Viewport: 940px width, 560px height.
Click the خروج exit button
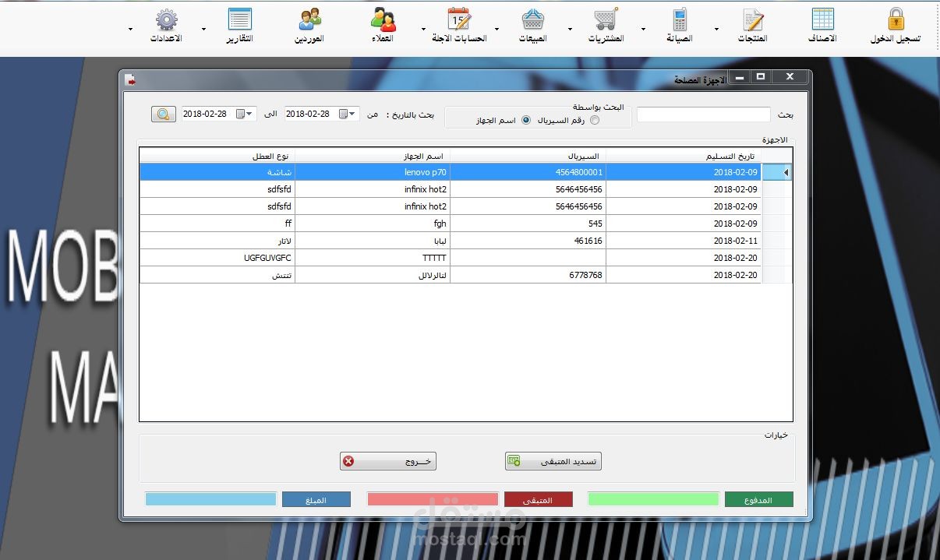(x=388, y=461)
